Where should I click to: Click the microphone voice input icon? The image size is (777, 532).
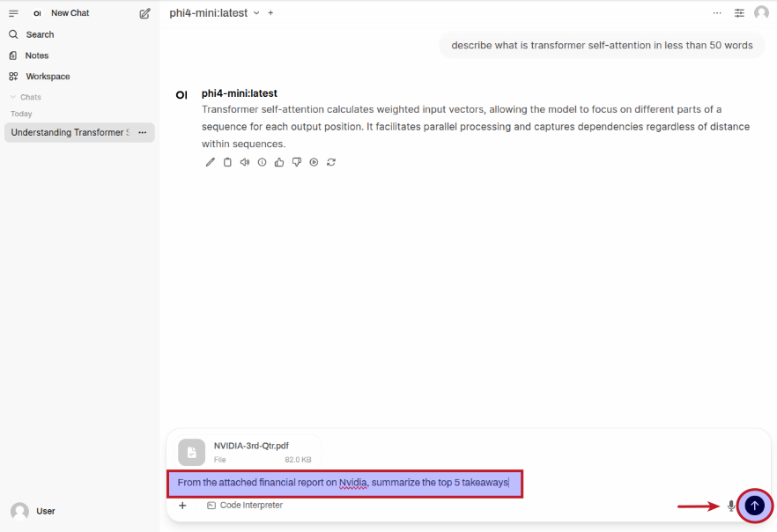pos(731,506)
